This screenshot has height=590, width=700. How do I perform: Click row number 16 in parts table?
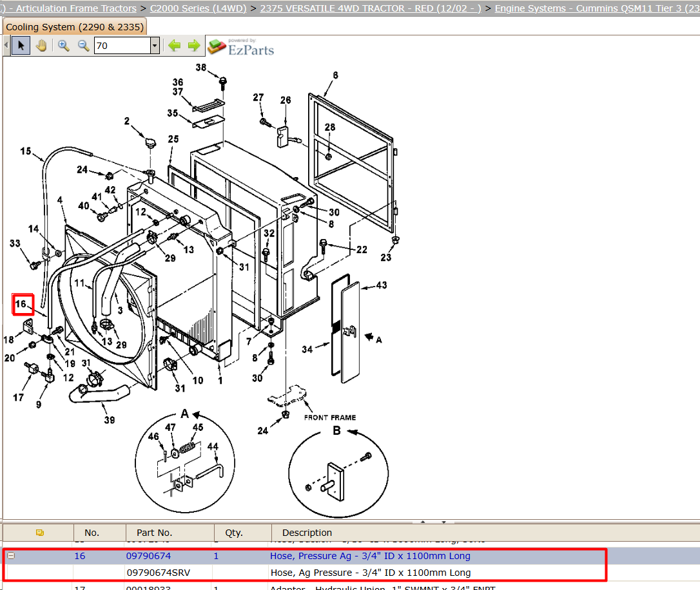tap(79, 556)
